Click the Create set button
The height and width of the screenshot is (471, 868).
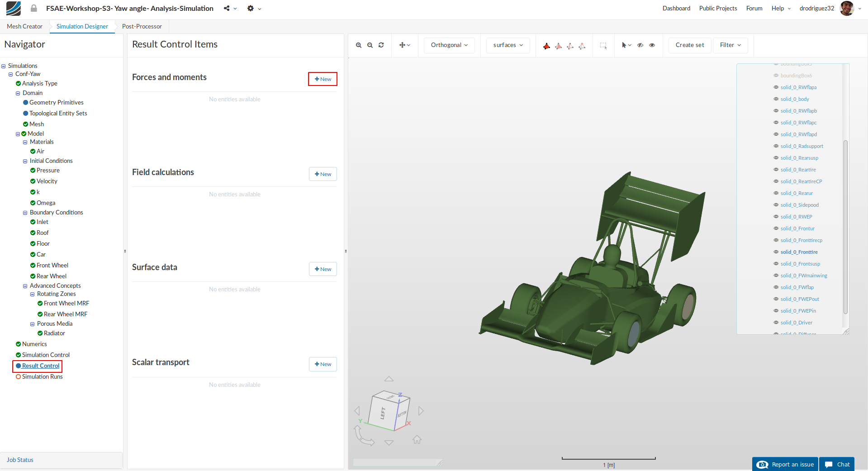coord(689,45)
